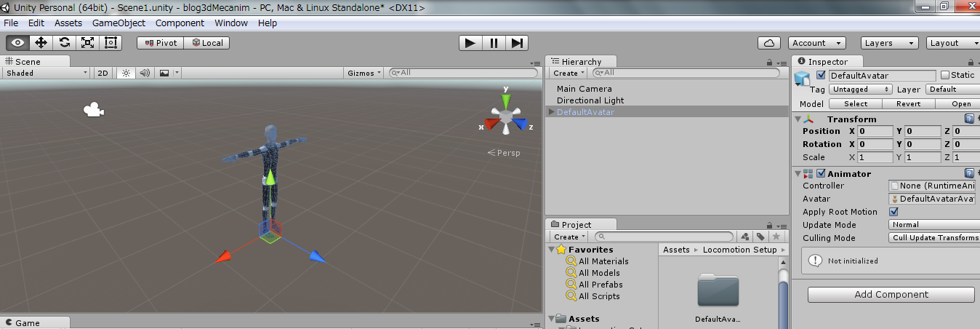This screenshot has width=980, height=329.
Task: Switch to the Game tab
Action: pyautogui.click(x=35, y=322)
